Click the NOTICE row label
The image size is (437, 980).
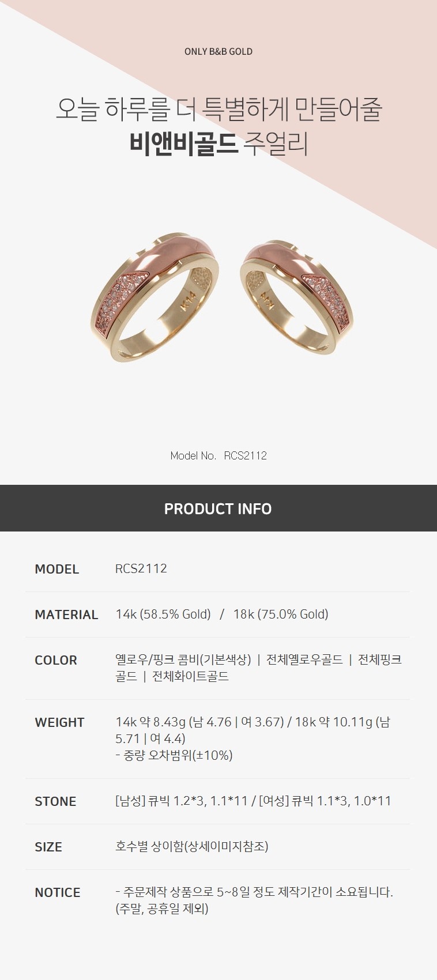(x=57, y=892)
